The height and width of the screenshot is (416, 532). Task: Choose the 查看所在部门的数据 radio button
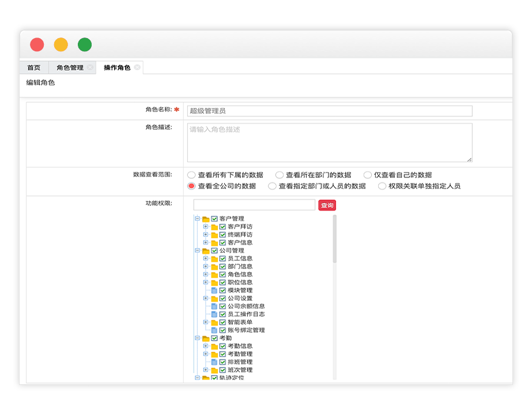pyautogui.click(x=280, y=175)
